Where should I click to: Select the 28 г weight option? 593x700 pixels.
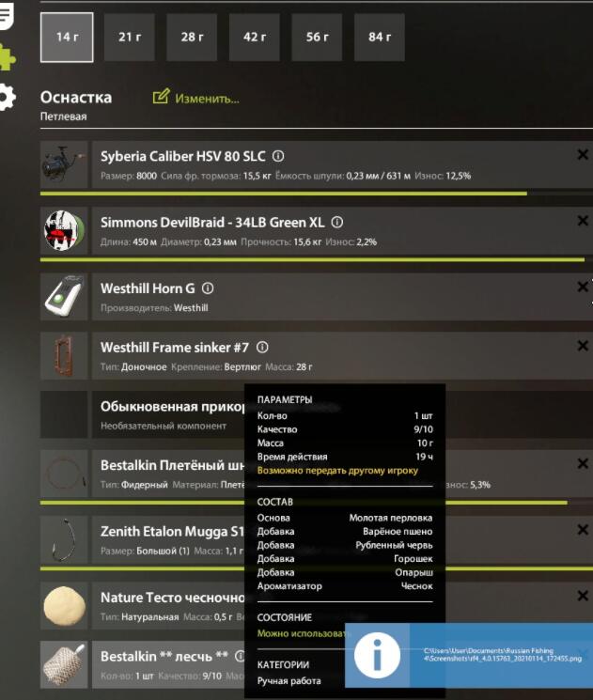point(192,37)
